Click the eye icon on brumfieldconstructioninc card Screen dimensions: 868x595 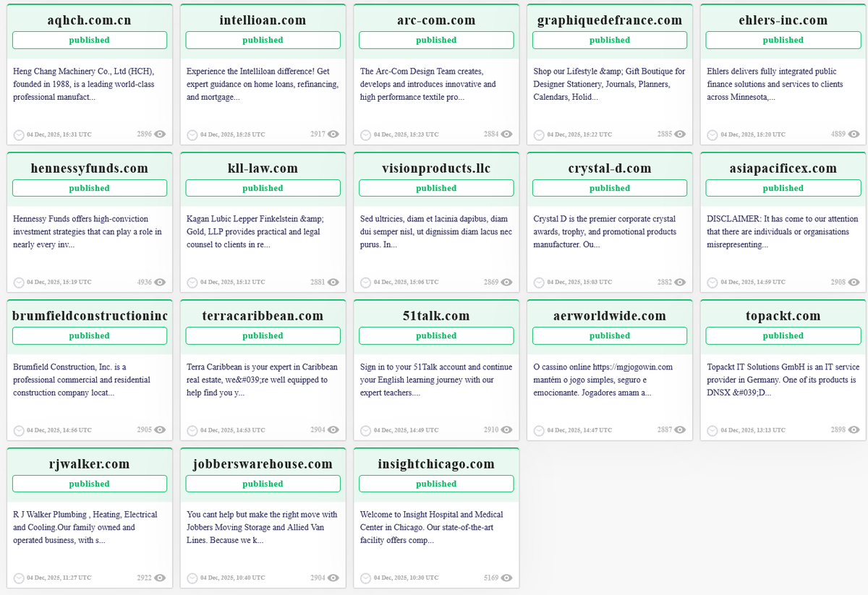pyautogui.click(x=160, y=430)
